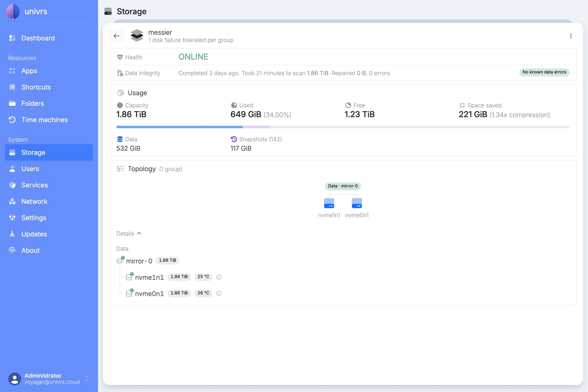Click the ONLINE health status
This screenshot has width=588, height=392.
click(x=193, y=57)
